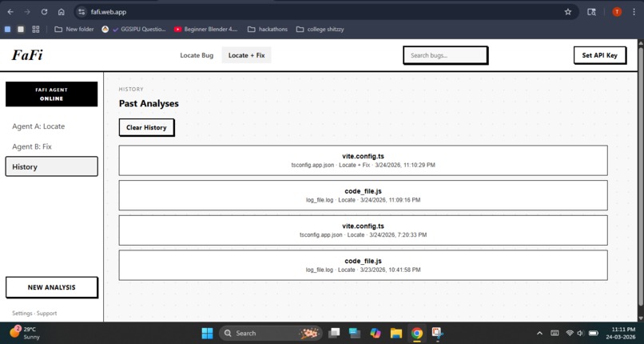Open the Windows Start menu
This screenshot has width=644, height=344.
tap(208, 333)
